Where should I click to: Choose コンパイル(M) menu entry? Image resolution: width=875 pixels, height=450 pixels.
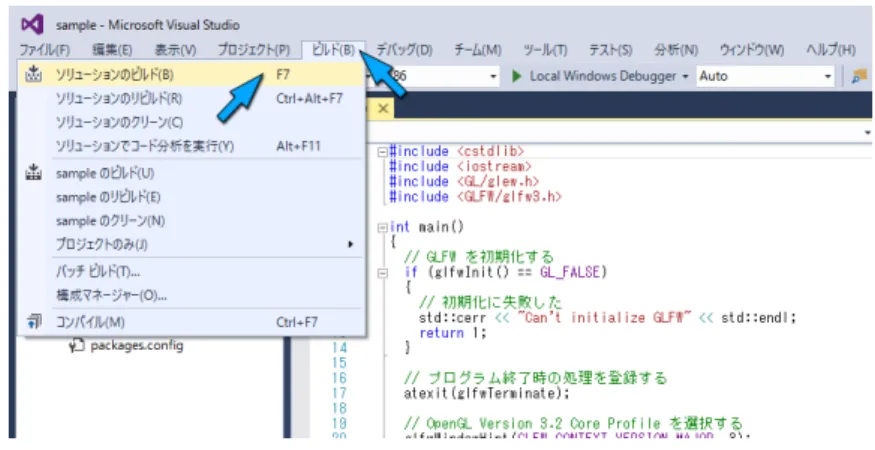point(192,322)
